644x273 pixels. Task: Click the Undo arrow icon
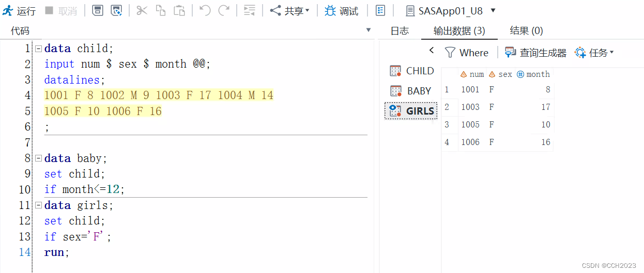pyautogui.click(x=205, y=10)
